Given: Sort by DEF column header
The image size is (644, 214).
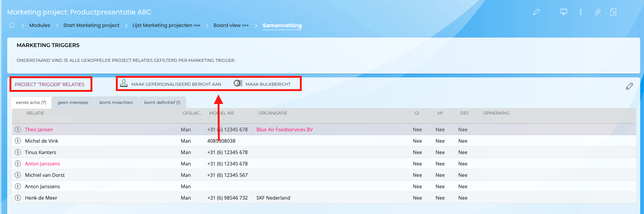Looking at the screenshot, I should (465, 113).
